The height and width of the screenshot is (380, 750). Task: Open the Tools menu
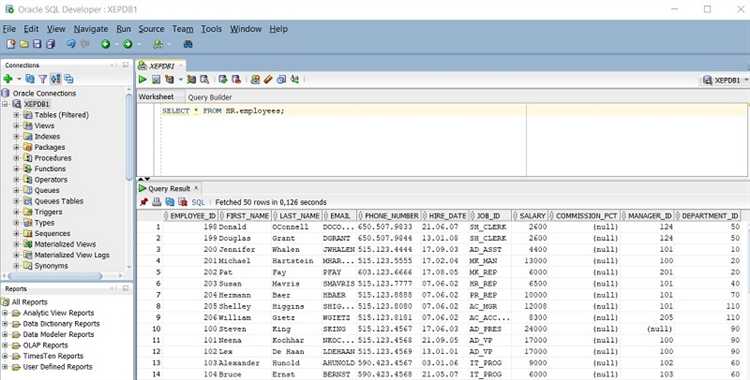(211, 29)
